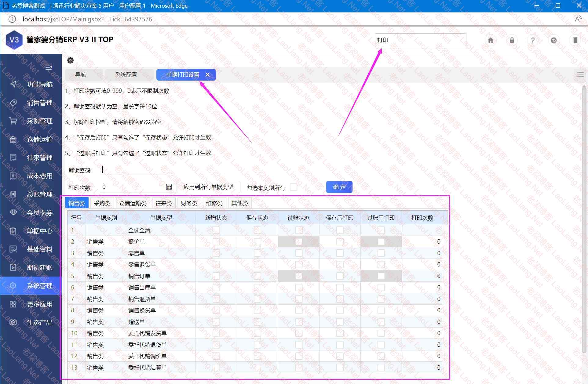Click 应用到所有单据类型 button

coord(208,187)
